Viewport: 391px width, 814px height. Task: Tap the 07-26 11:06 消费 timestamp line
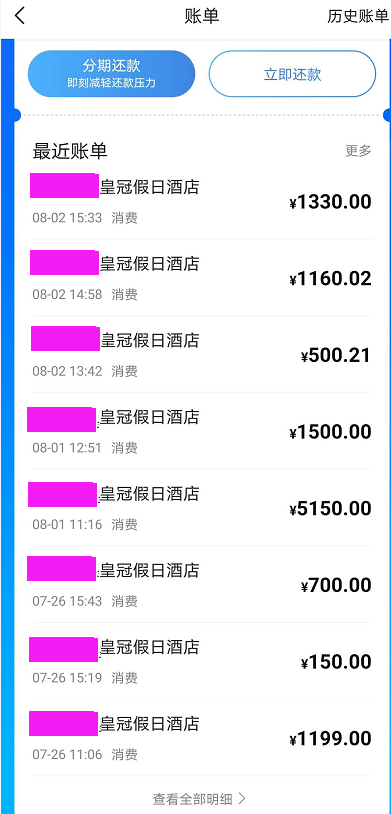pos(85,754)
